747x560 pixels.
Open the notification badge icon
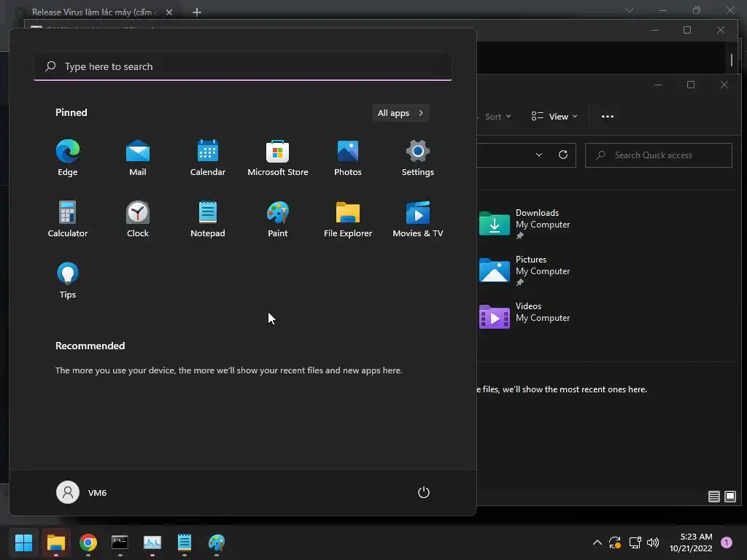pyautogui.click(x=727, y=542)
